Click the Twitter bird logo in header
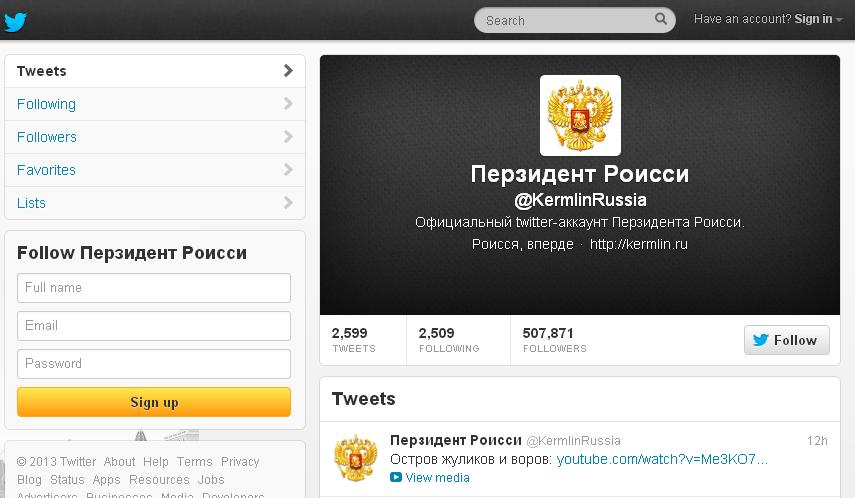The image size is (855, 498). coord(15,22)
